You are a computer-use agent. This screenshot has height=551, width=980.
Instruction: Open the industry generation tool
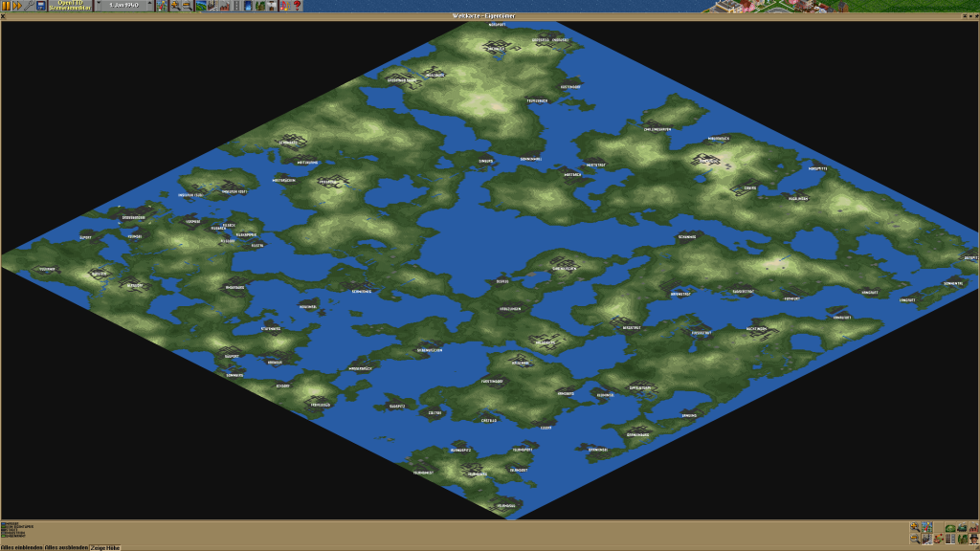coord(225,6)
